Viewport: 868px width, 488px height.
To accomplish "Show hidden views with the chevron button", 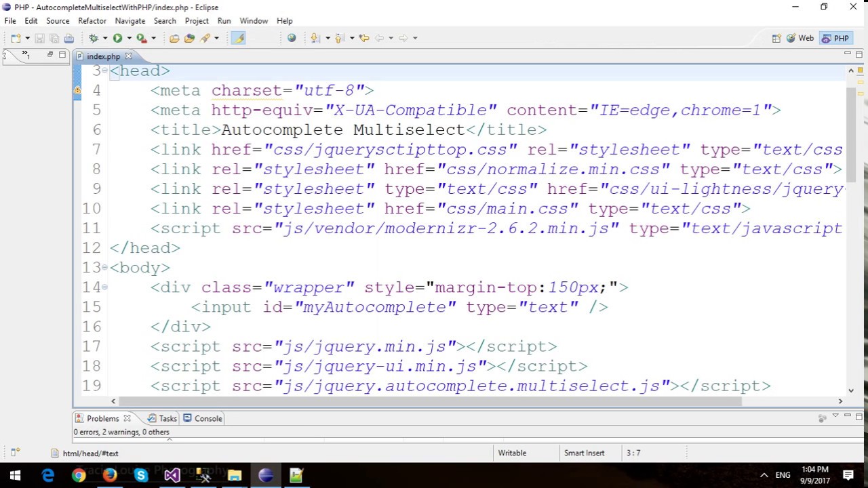I will click(26, 54).
